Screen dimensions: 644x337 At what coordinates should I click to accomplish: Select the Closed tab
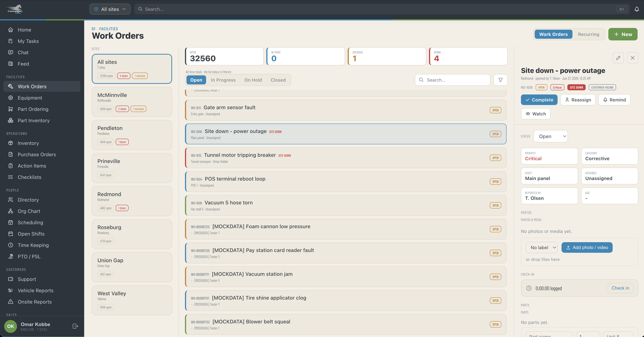278,80
